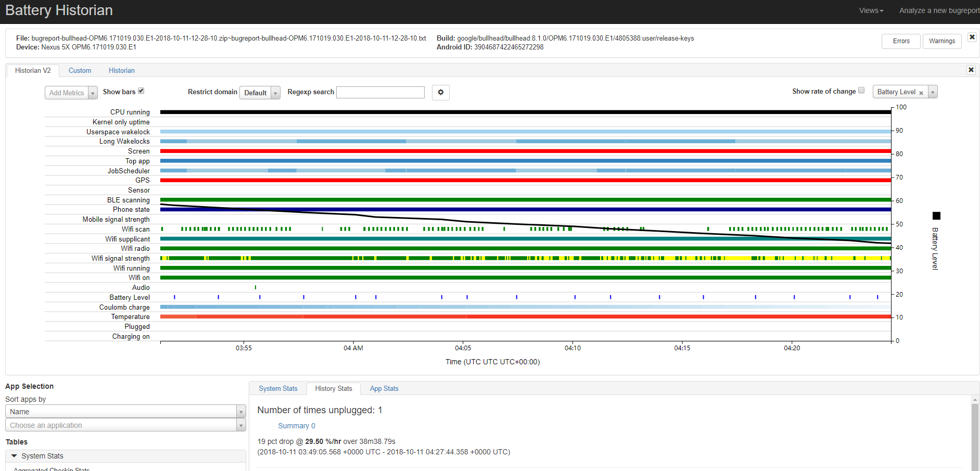This screenshot has width=980, height=471.
Task: Enable Show rate of change checkbox
Action: coord(861,90)
